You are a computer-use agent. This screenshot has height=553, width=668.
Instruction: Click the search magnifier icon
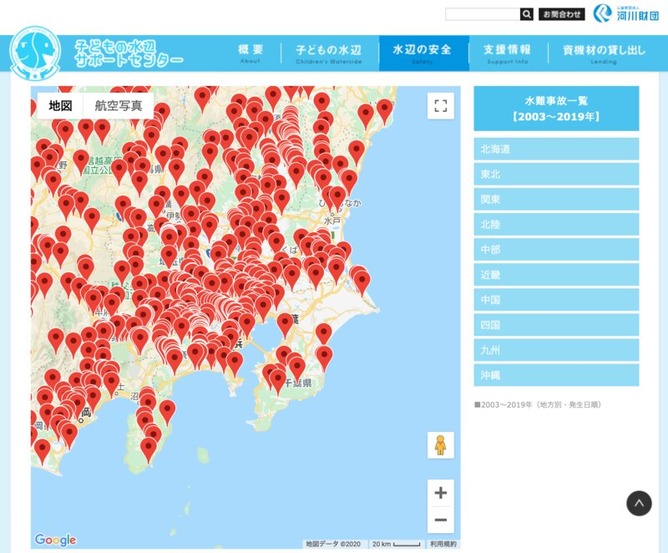[527, 14]
